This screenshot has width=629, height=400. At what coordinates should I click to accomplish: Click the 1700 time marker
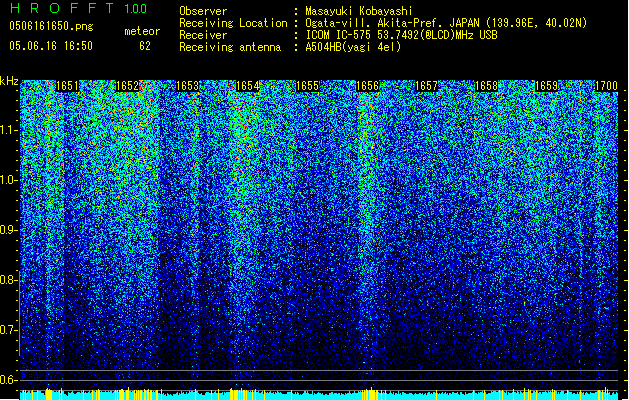coord(606,86)
